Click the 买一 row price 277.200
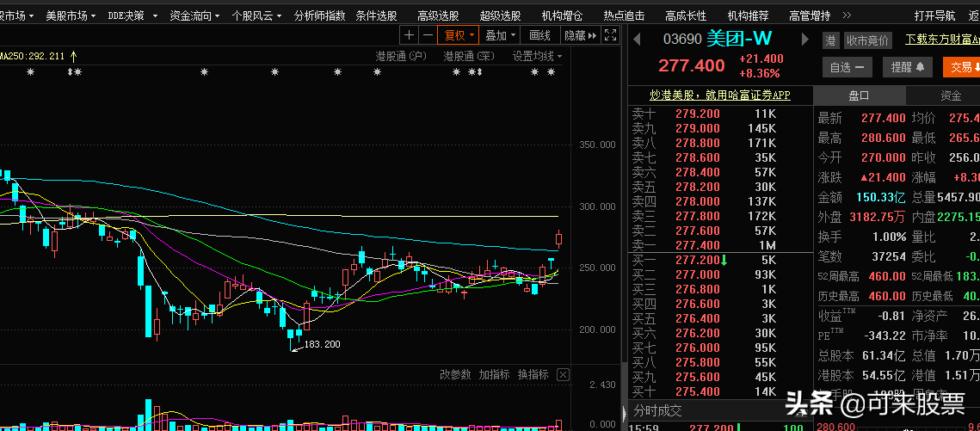 [x=698, y=260]
